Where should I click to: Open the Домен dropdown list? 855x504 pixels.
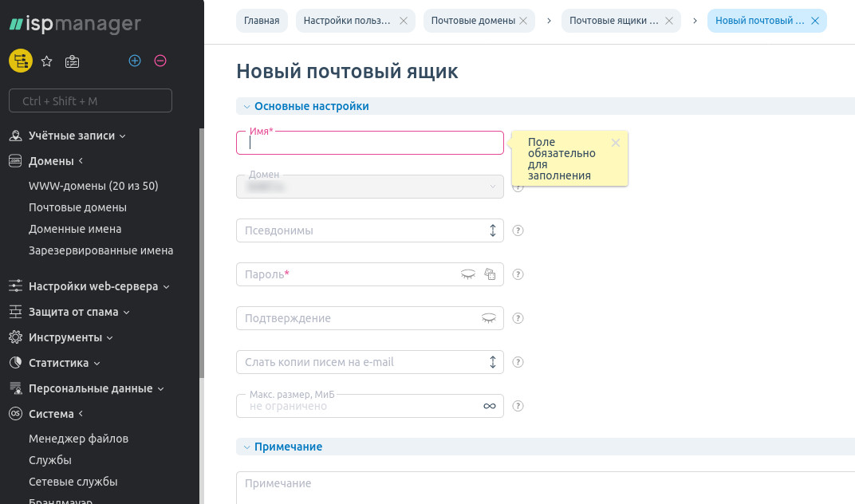(492, 187)
